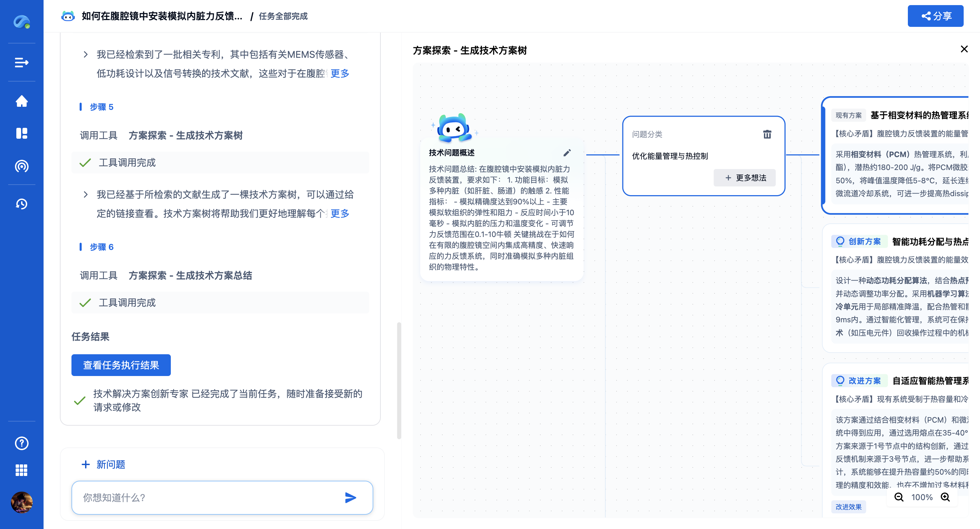Open the 智能功耗分配与热点 card title
Image resolution: width=980 pixels, height=529 pixels.
point(930,241)
